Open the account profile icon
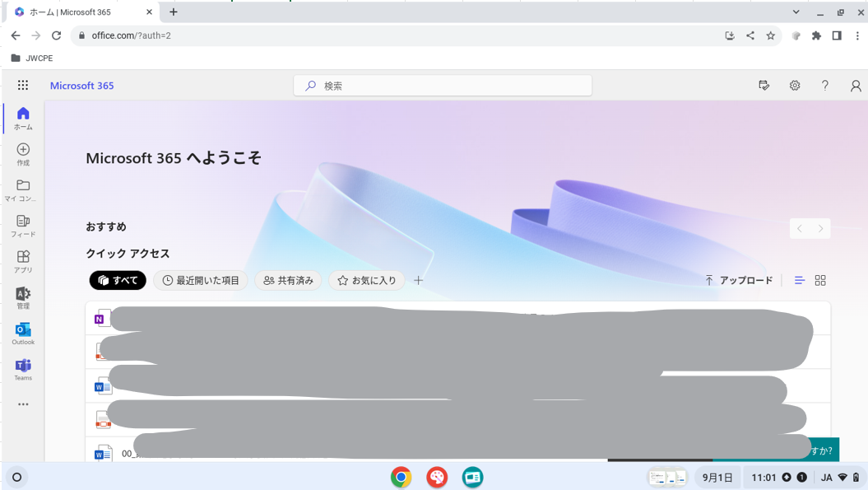The width and height of the screenshot is (868, 490). [856, 86]
